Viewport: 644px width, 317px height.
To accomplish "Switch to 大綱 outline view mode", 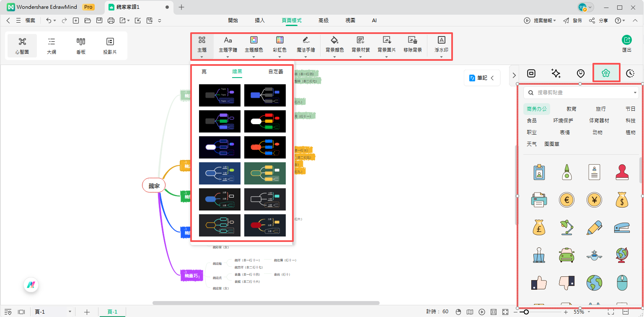I will coord(51,45).
